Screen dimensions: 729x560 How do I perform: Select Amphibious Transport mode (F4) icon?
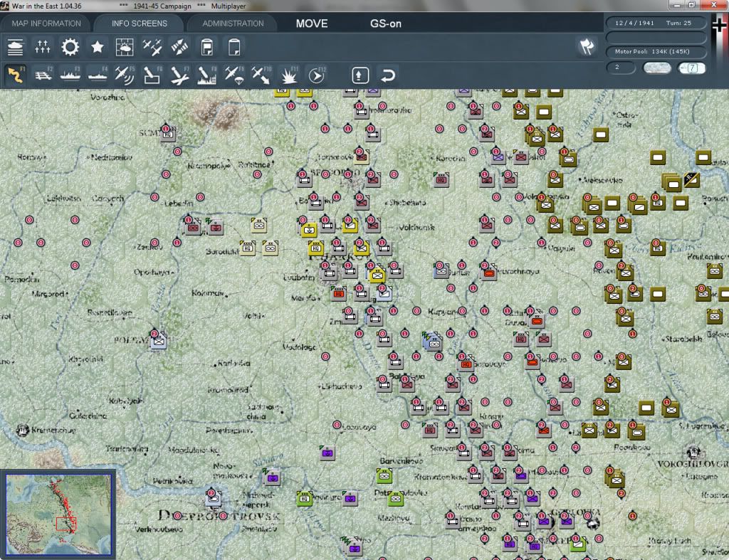tap(98, 75)
